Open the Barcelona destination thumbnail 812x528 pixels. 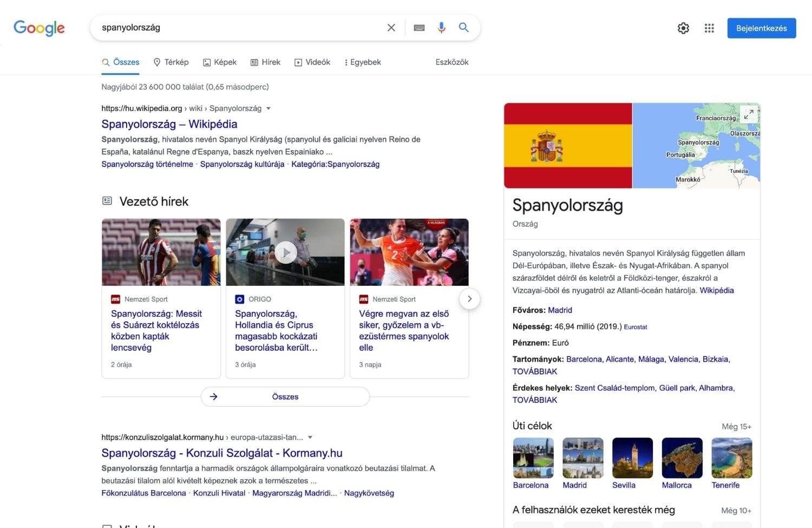tap(533, 458)
